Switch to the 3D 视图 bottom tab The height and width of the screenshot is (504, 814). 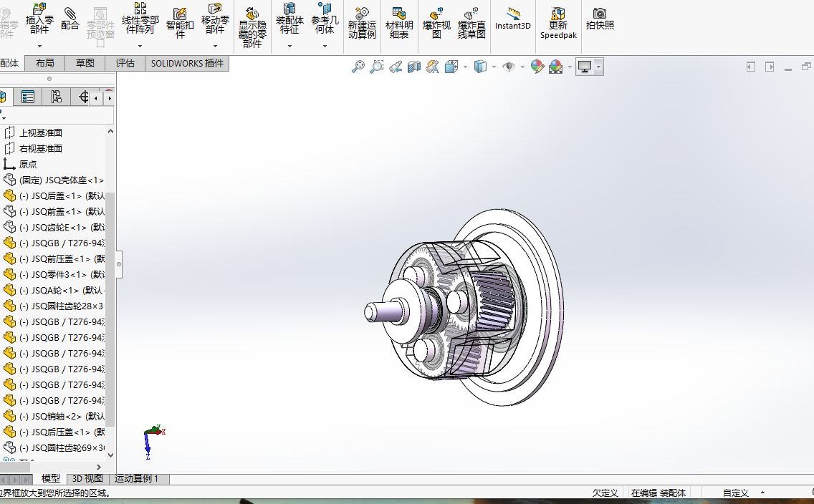click(x=87, y=479)
